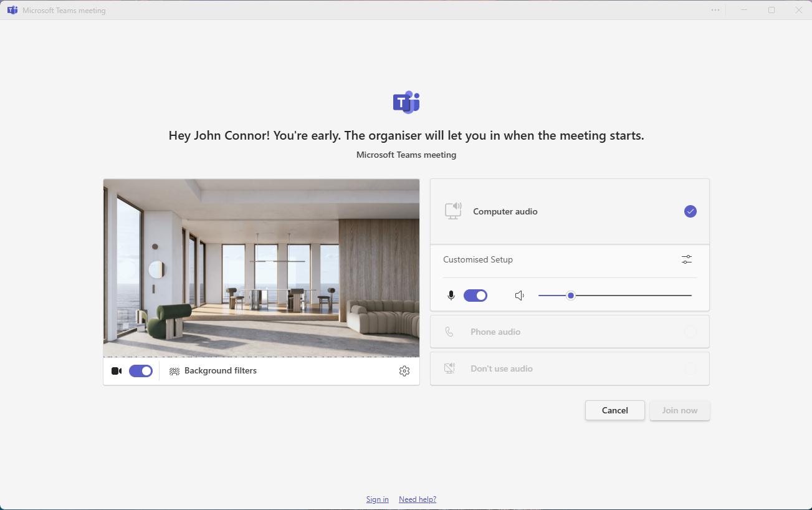
Task: Click the Customised Setup label
Action: 478,259
